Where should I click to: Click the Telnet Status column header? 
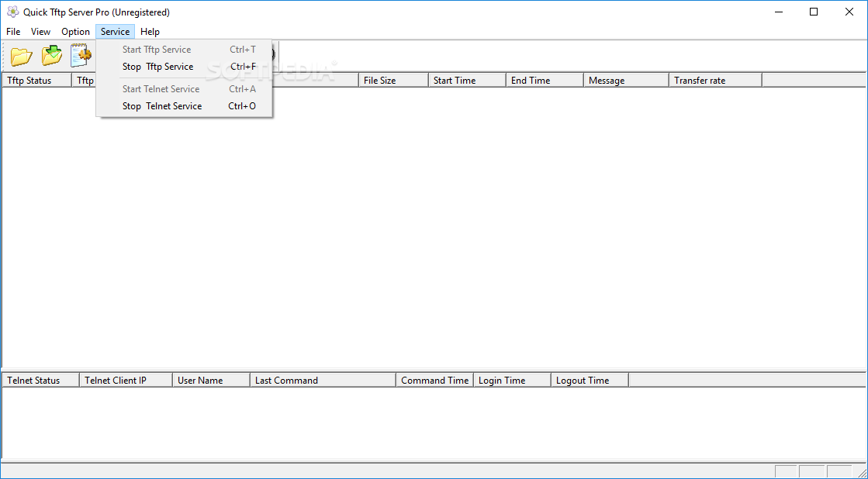[x=41, y=380]
